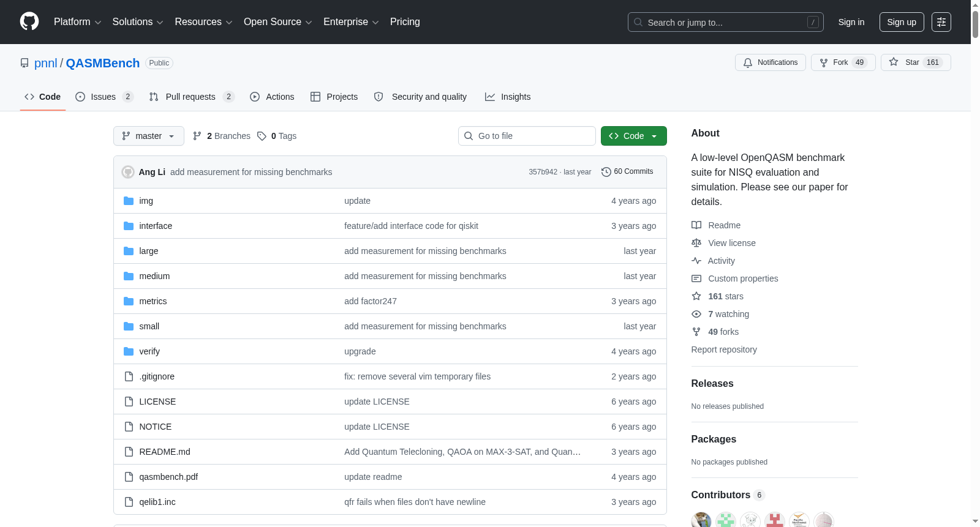Click the GitHub logo icon
This screenshot has height=527, width=980.
[29, 22]
